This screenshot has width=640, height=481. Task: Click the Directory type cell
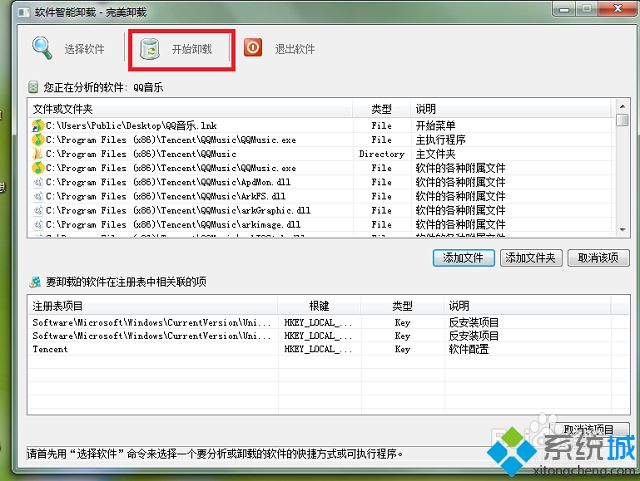coord(382,154)
